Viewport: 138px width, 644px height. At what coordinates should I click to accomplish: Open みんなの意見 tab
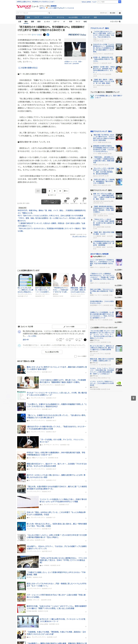[x=73, y=17]
